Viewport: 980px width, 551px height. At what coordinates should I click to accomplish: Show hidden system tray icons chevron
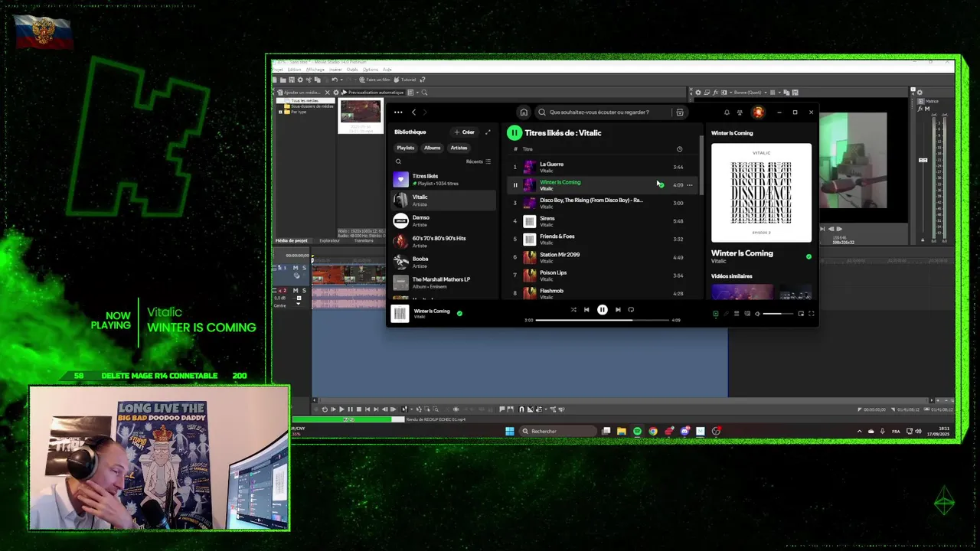pyautogui.click(x=860, y=432)
